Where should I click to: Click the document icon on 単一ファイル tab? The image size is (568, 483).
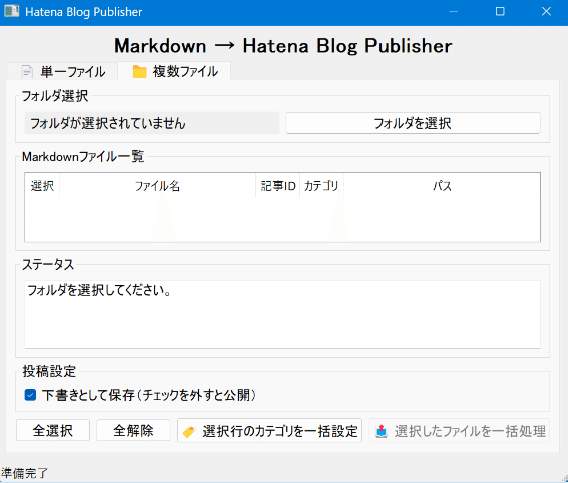(x=27, y=72)
